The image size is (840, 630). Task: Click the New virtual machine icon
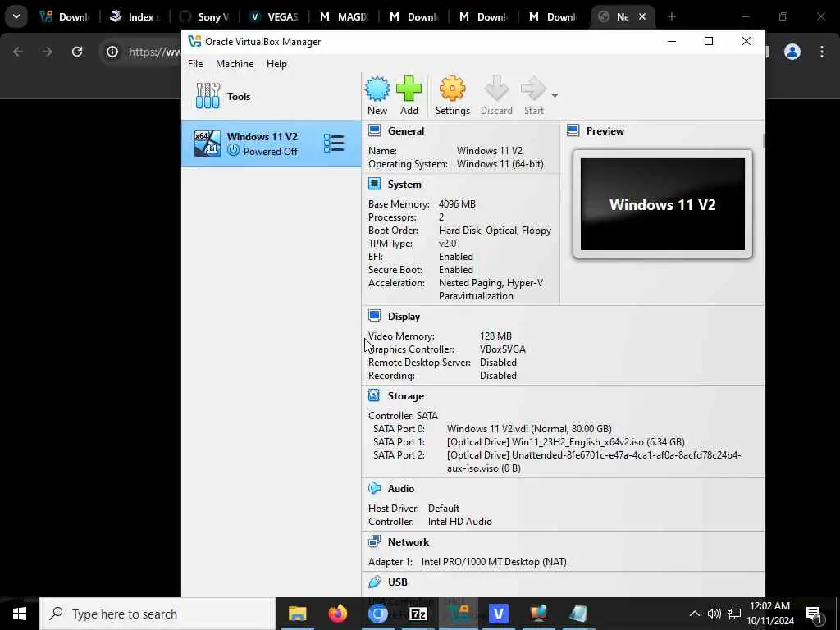point(377,89)
